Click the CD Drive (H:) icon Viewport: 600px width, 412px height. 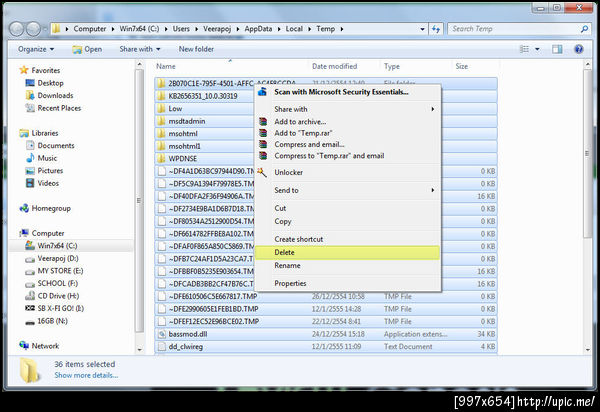click(30, 296)
